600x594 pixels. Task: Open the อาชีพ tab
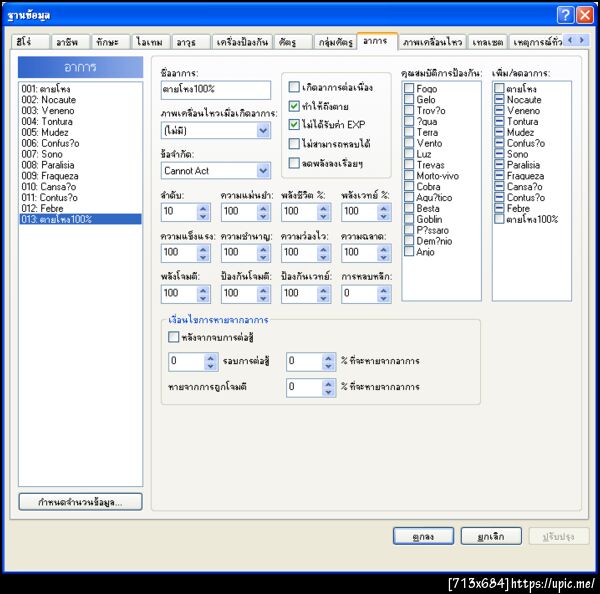[x=70, y=42]
